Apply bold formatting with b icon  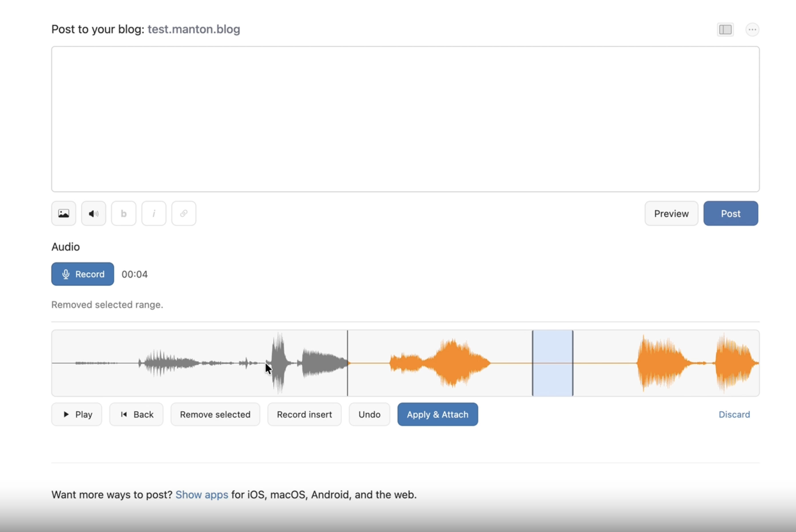click(124, 213)
